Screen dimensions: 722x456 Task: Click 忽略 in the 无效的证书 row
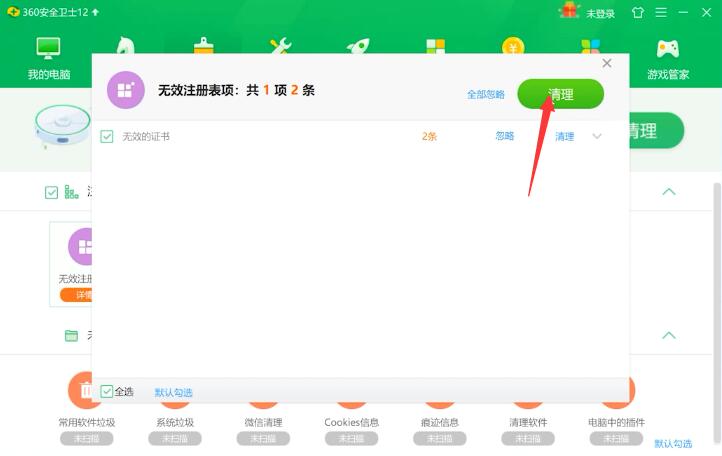[x=505, y=136]
